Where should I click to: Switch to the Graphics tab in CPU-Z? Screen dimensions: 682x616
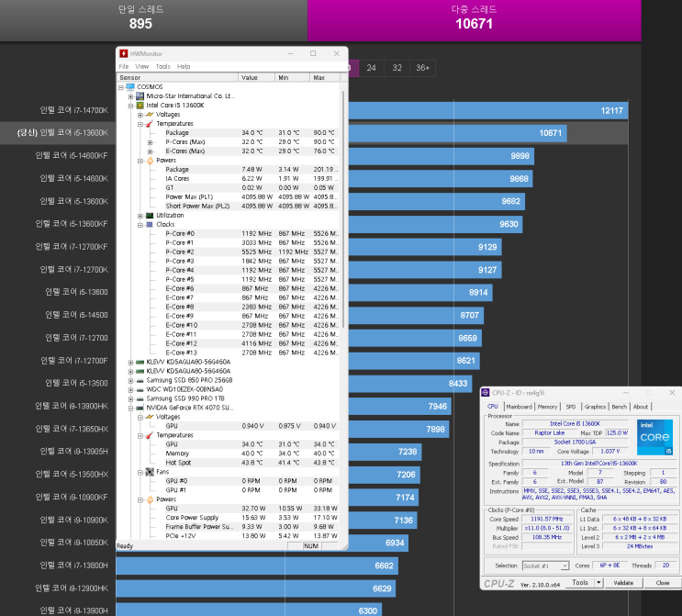[595, 407]
